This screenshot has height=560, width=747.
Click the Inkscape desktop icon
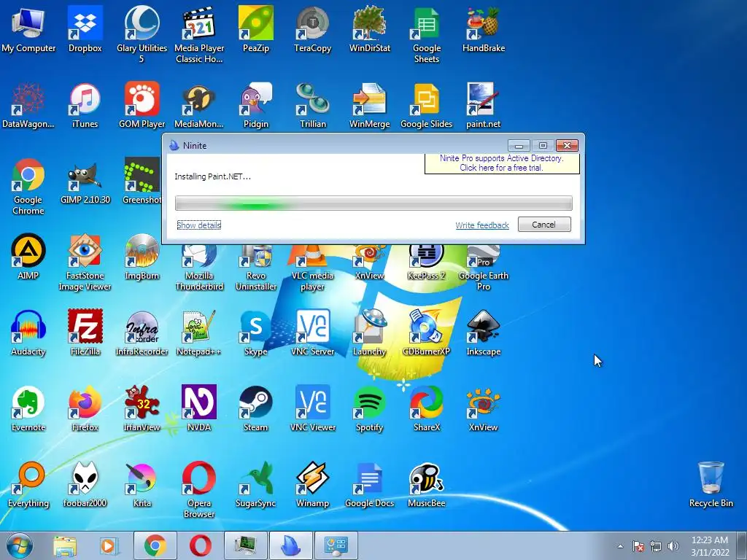[484, 332]
